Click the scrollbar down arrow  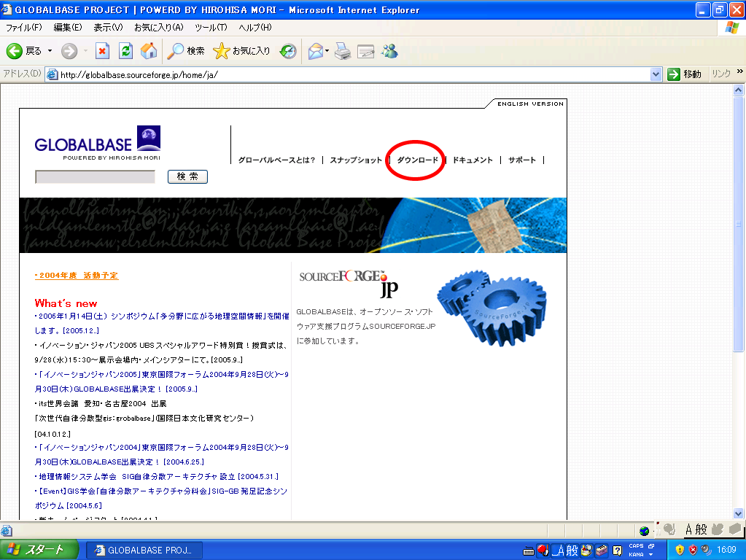738,513
